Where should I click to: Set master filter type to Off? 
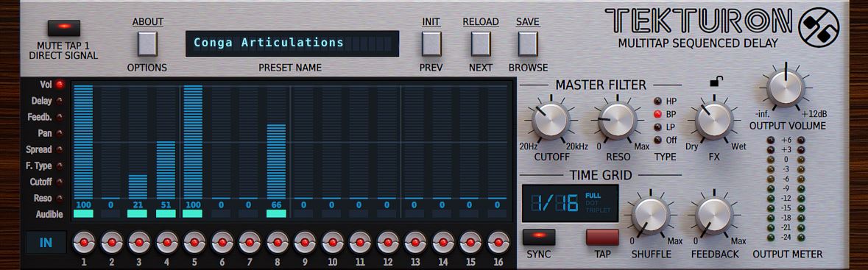pos(657,141)
